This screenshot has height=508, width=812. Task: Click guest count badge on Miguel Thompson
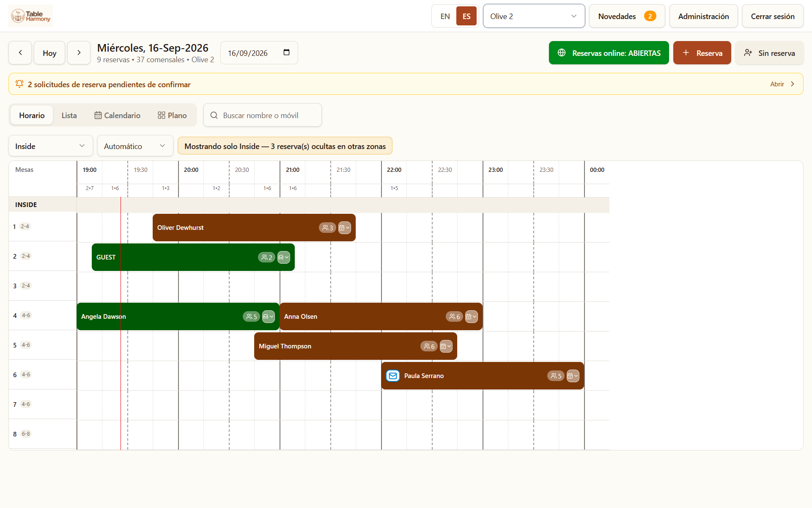pyautogui.click(x=429, y=346)
